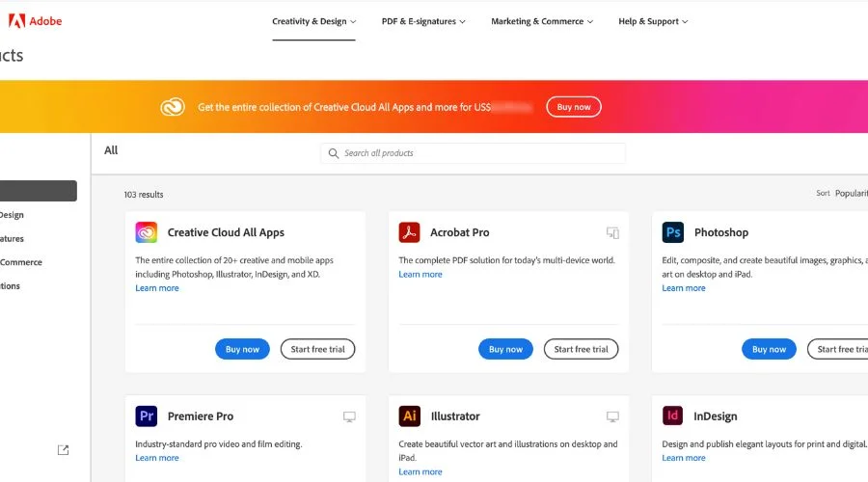868x482 pixels.
Task: Open Learn more for Acrobat Pro
Action: coord(420,275)
